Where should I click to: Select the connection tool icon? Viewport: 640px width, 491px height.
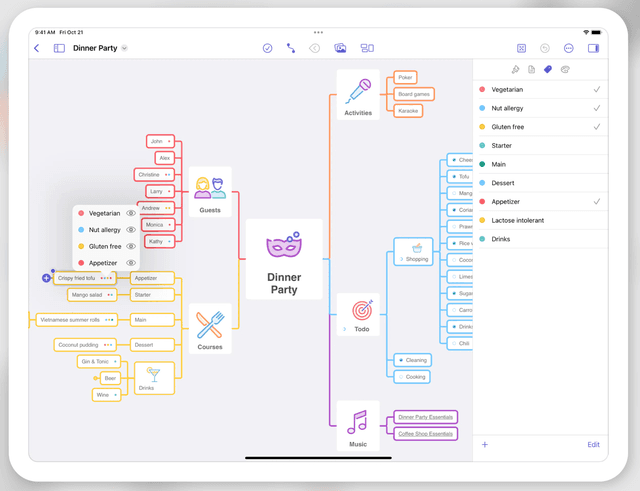pos(291,48)
